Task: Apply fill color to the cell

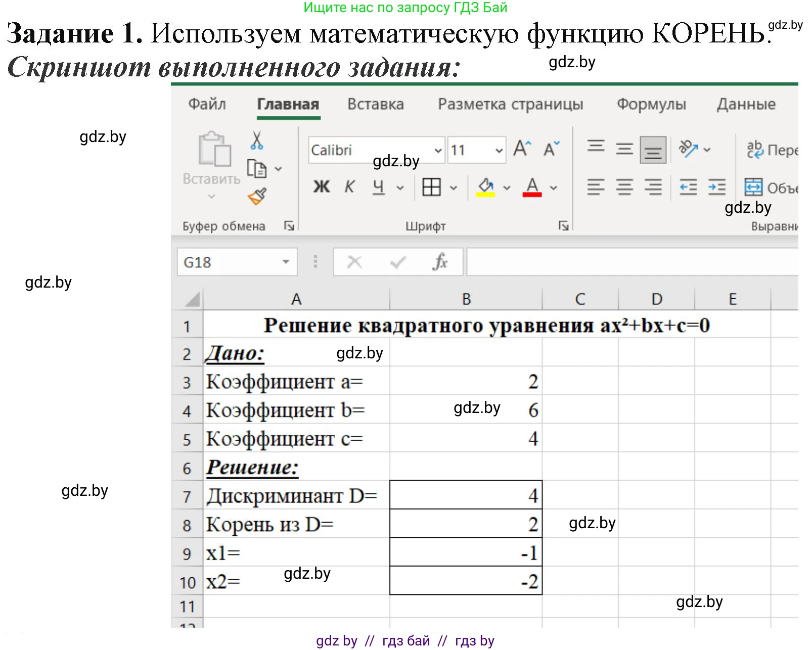Action: click(x=484, y=188)
